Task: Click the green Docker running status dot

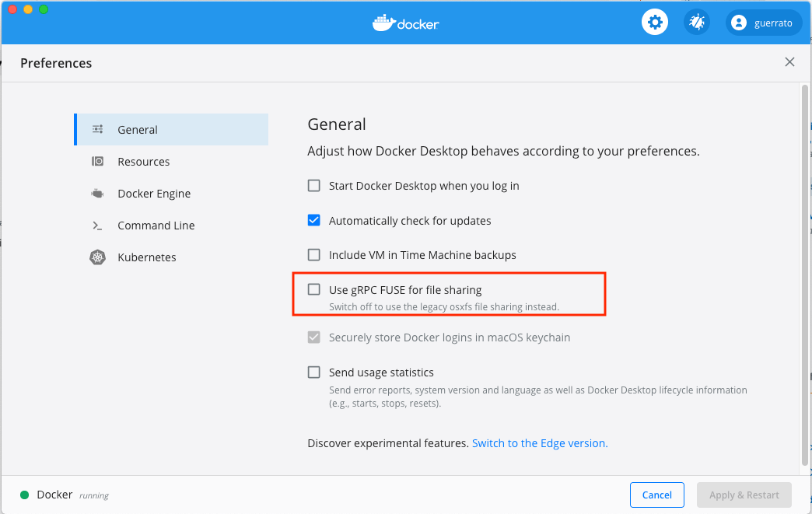Action: [x=24, y=495]
